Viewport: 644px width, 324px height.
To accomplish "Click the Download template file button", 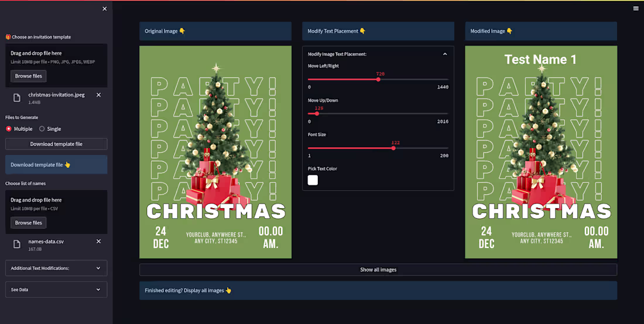I will 56,144.
